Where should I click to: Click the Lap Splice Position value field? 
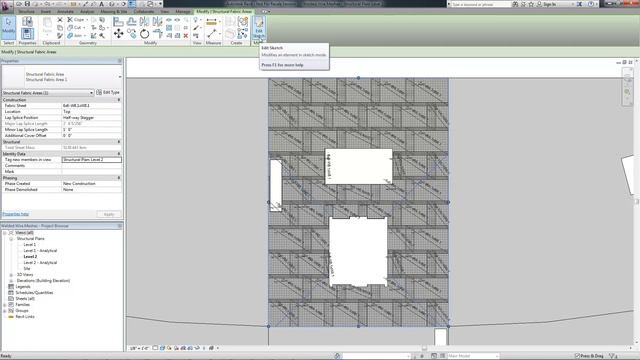point(91,118)
